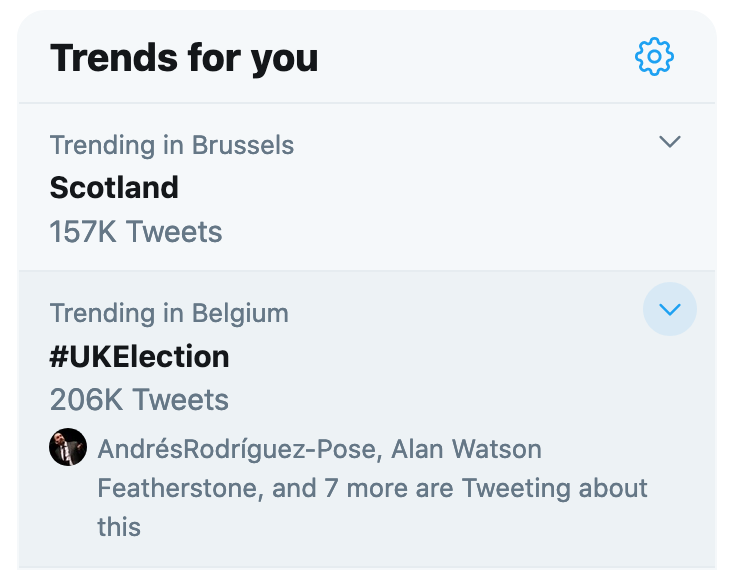Click the circular profile avatar thumbnail
The image size is (742, 570).
tap(68, 447)
